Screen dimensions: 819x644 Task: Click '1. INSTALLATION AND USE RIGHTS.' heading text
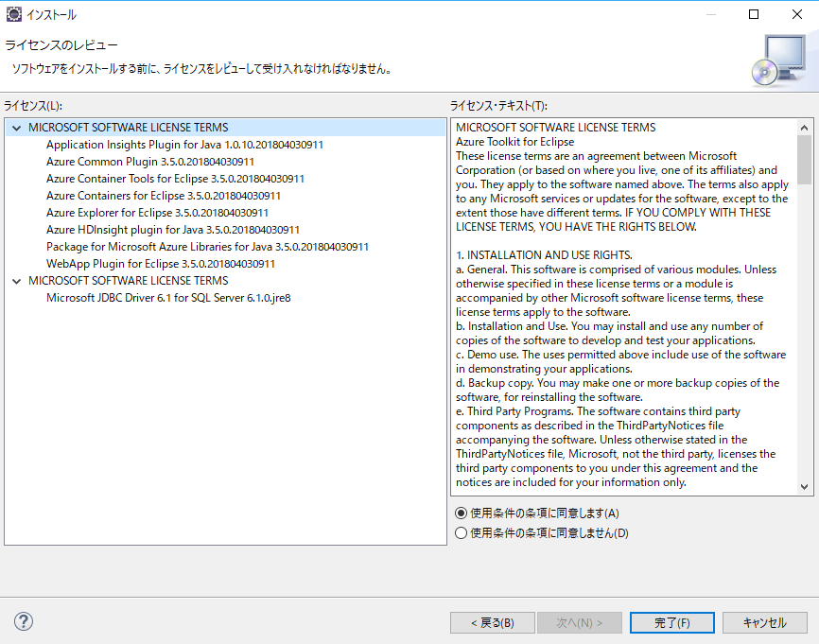(544, 255)
